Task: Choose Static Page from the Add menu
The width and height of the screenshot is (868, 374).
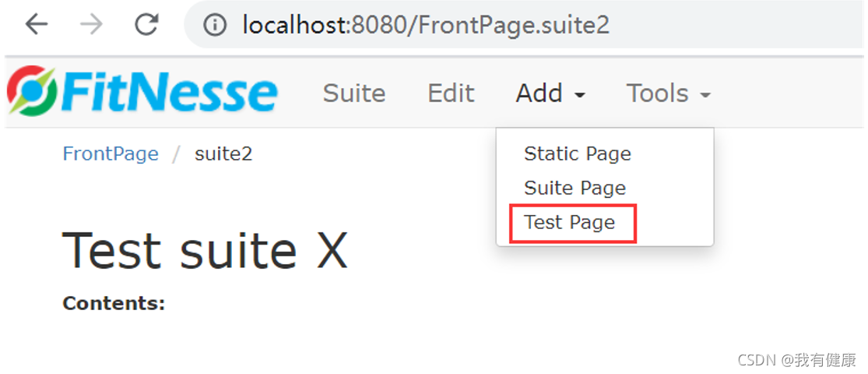Action: pos(578,153)
